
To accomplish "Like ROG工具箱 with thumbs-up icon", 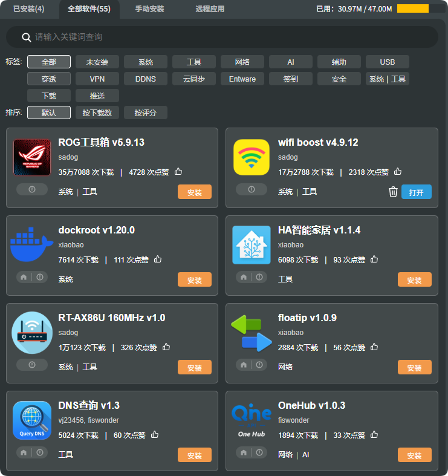I will [178, 172].
